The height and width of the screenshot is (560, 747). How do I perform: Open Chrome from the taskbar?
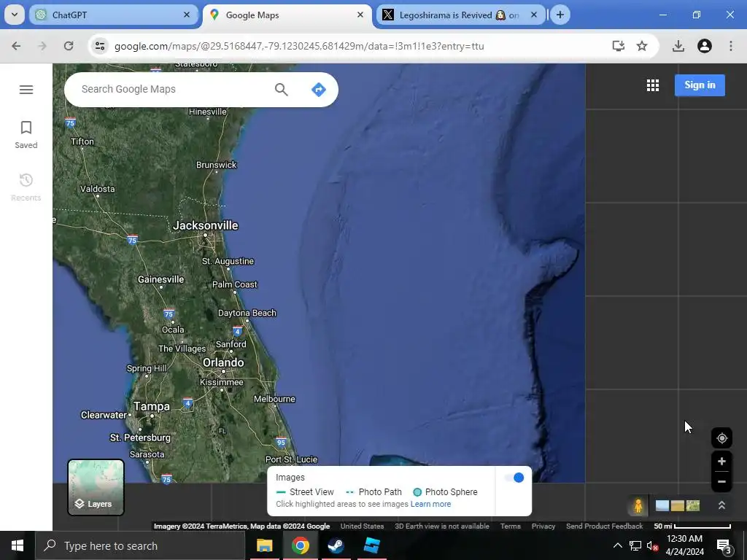300,545
